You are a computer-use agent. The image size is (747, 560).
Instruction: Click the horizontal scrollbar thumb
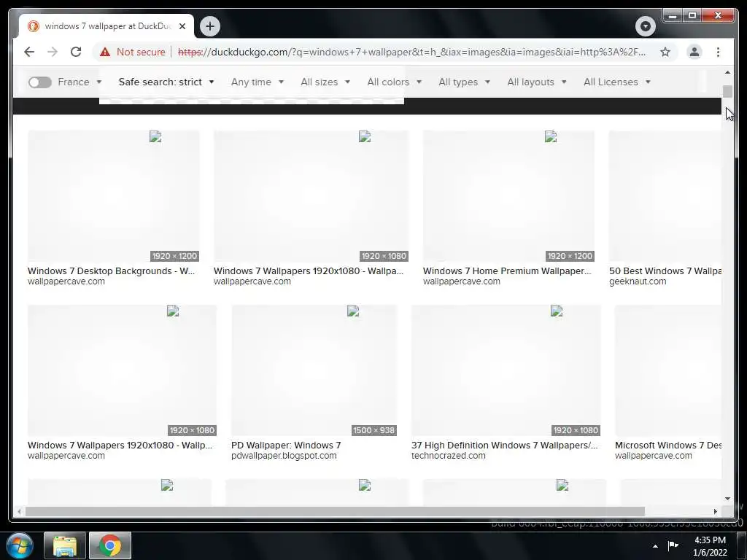[x=334, y=511]
